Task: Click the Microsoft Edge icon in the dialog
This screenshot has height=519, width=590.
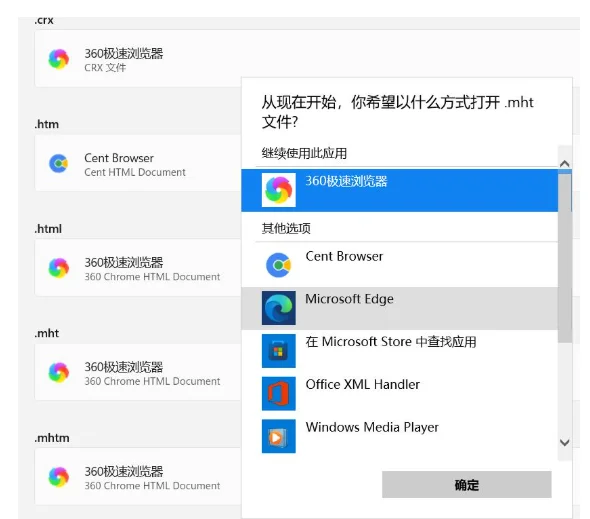Action: [x=278, y=308]
